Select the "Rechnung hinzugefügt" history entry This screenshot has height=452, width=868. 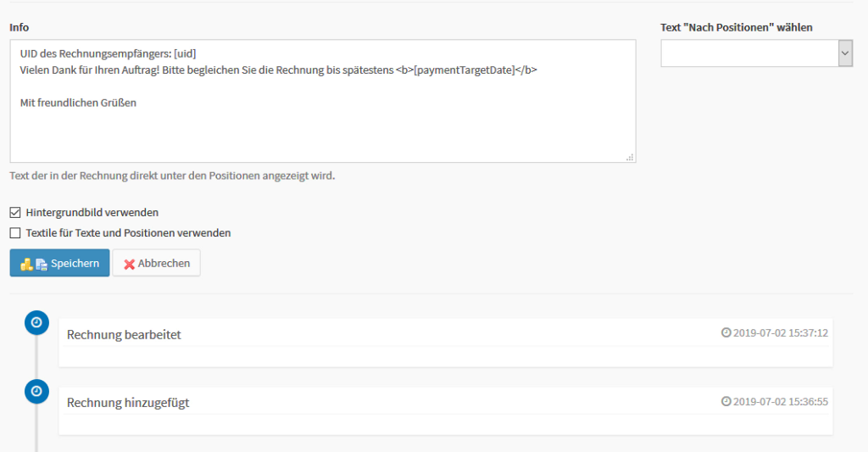pos(128,403)
